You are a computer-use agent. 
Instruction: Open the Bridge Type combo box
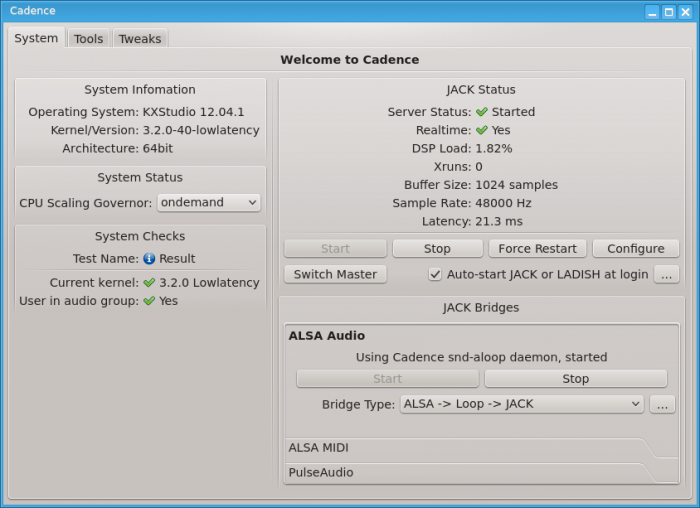click(x=522, y=404)
